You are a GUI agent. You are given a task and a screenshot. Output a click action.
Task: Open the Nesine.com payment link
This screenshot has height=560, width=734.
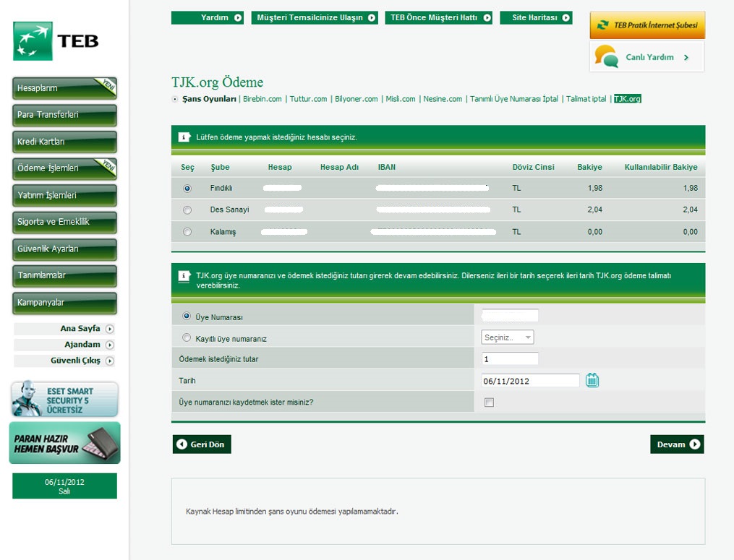coord(443,99)
